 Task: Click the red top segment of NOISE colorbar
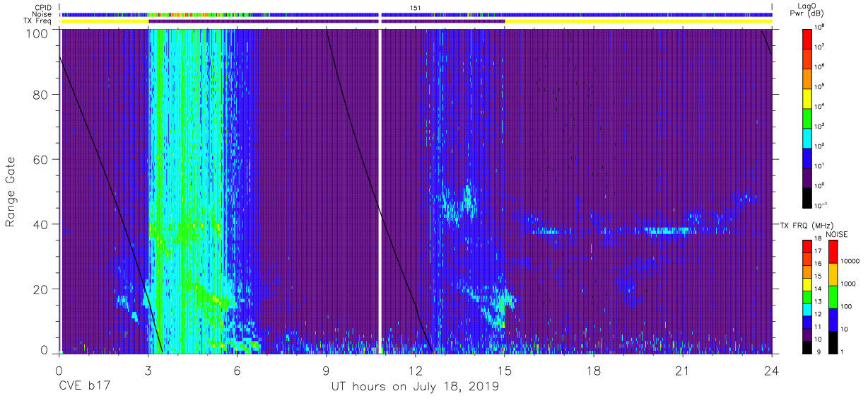pyautogui.click(x=832, y=252)
